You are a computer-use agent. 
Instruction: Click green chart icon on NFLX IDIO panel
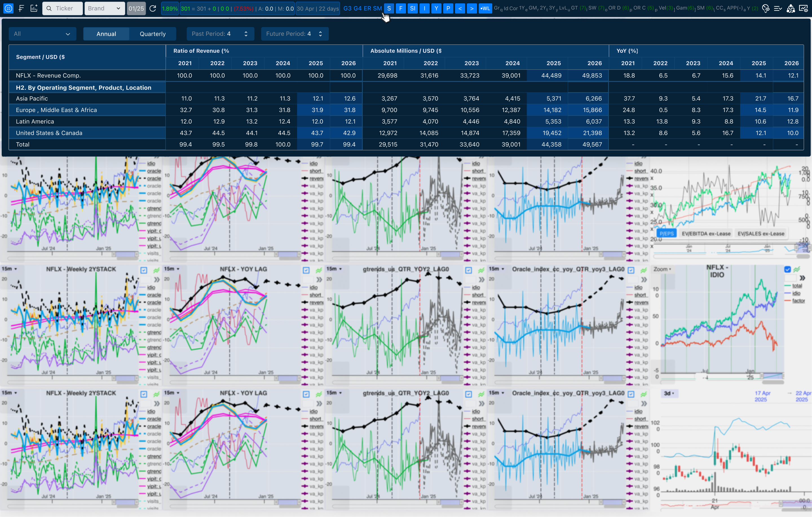point(797,269)
